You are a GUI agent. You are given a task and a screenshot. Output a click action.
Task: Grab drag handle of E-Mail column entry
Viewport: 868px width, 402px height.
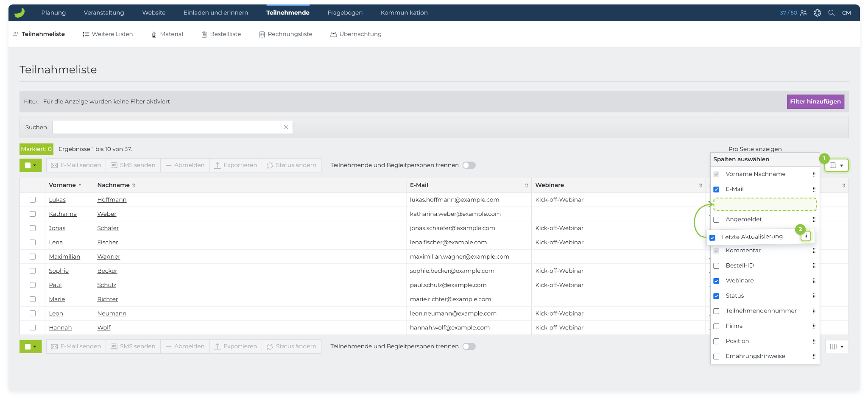(814, 189)
